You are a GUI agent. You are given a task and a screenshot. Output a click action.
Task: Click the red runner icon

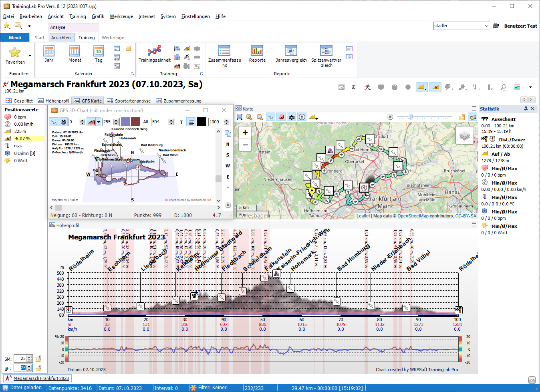click(367, 87)
